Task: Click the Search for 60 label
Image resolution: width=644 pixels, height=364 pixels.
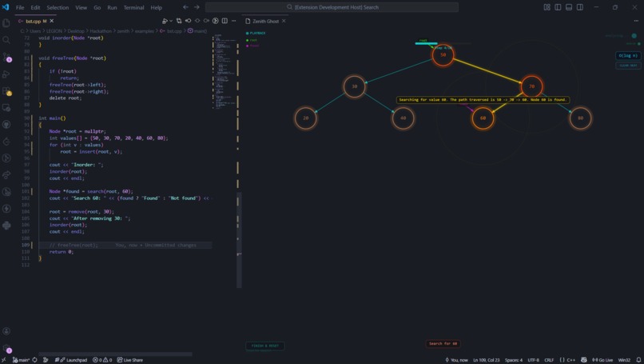Action: point(443,343)
